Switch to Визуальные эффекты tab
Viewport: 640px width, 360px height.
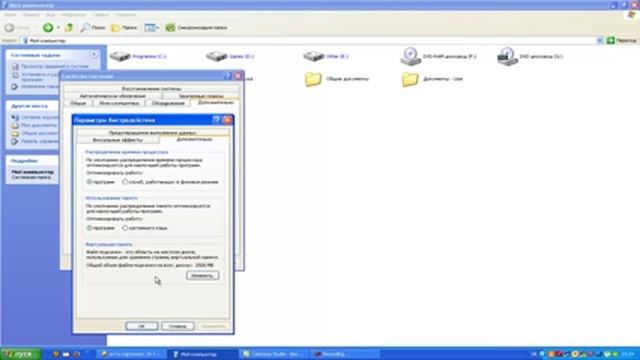click(x=118, y=140)
